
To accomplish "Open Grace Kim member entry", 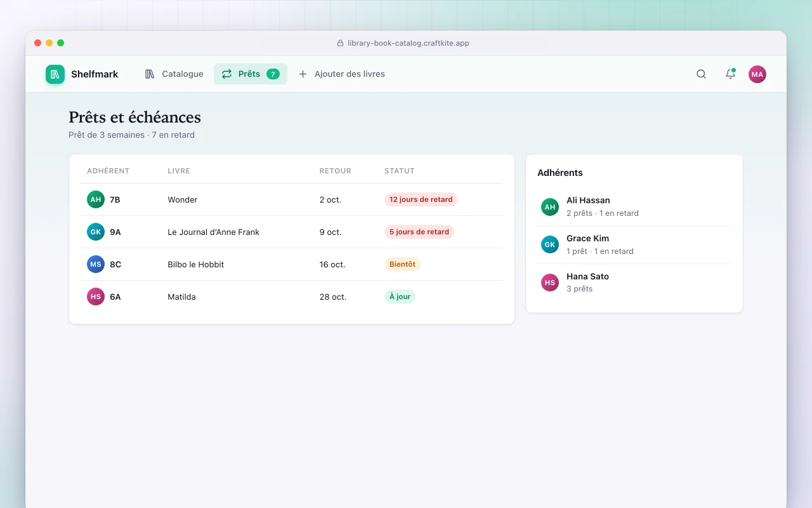I will coord(634,244).
